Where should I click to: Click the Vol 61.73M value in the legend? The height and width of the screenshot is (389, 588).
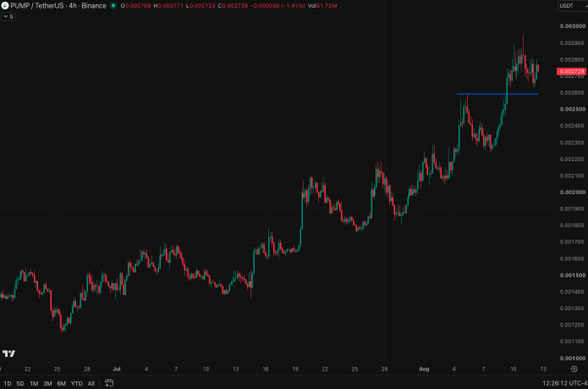click(x=323, y=6)
